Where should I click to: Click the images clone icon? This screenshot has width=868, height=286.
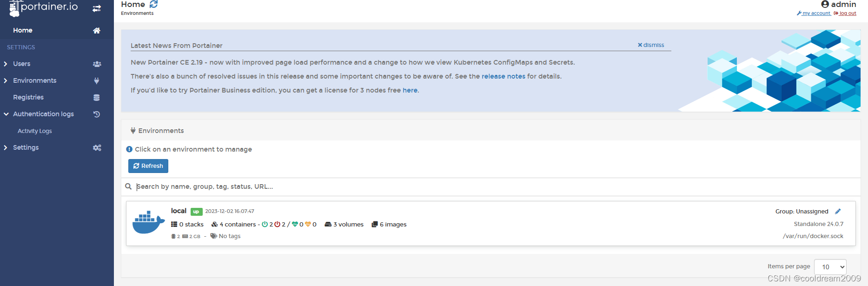pos(375,224)
